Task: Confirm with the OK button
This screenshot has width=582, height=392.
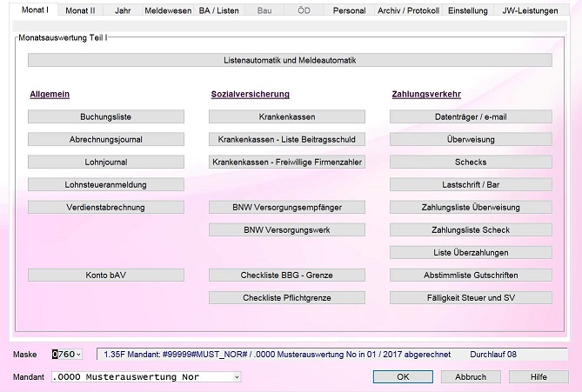Action: click(403, 377)
